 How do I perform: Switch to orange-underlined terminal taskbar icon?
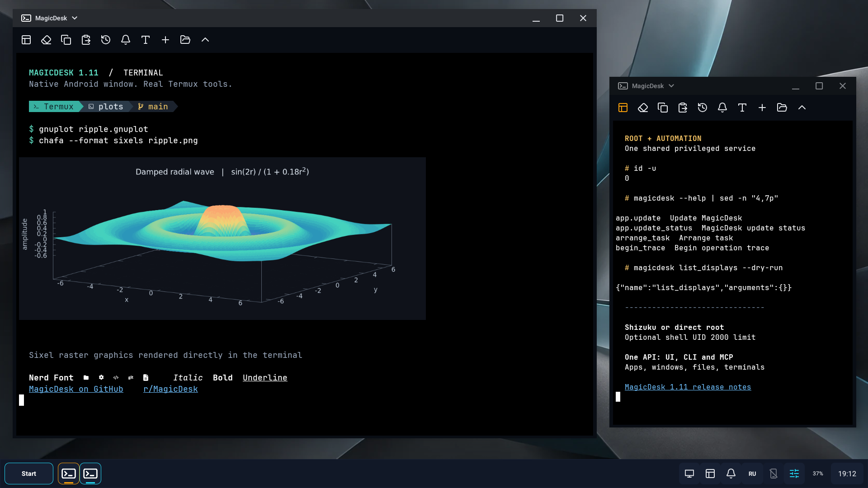coord(69,474)
